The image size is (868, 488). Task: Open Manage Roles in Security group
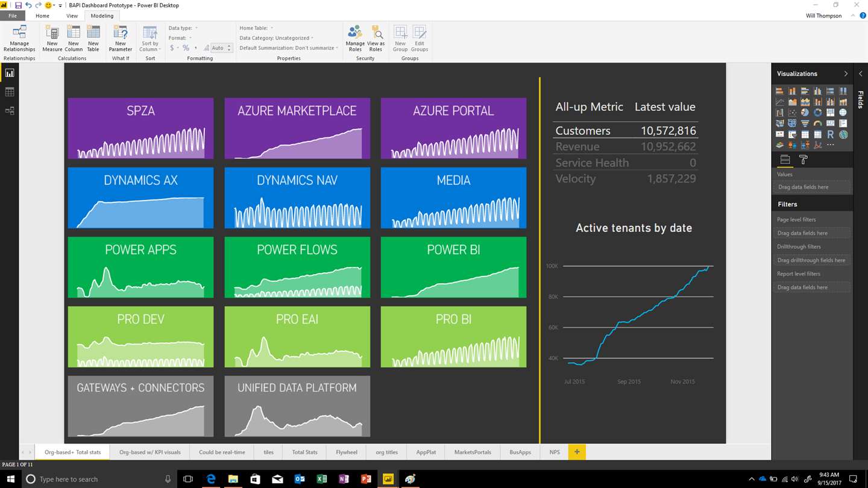pyautogui.click(x=355, y=39)
